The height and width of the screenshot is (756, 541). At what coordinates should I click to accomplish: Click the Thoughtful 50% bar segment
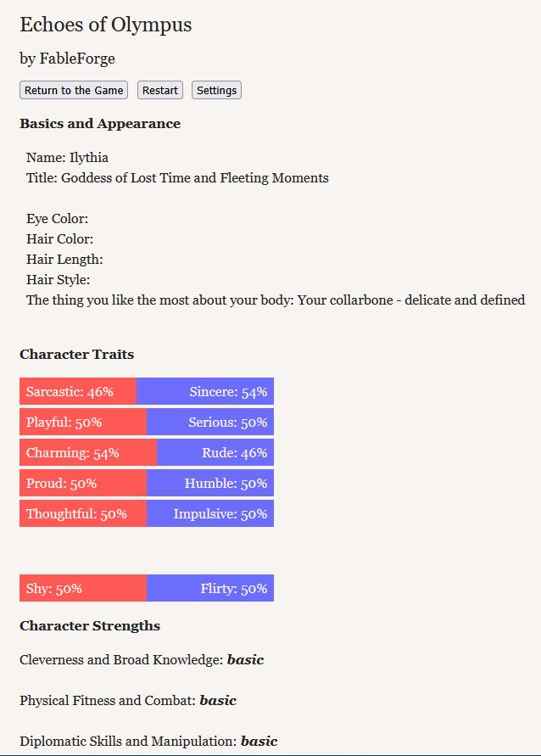coord(83,513)
